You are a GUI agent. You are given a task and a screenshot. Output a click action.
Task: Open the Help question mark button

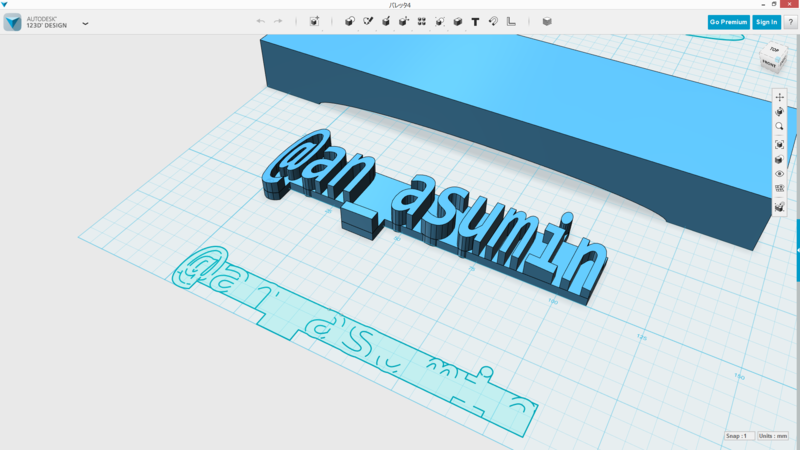pos(790,22)
